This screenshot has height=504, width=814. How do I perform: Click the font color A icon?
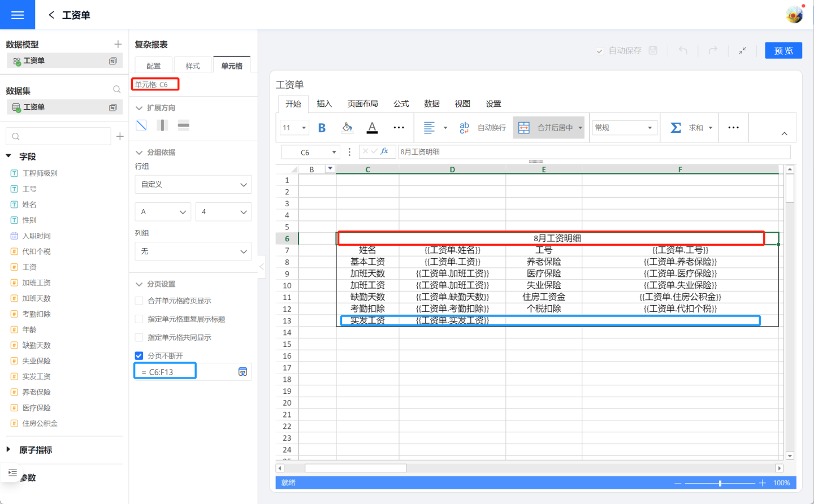coord(372,128)
